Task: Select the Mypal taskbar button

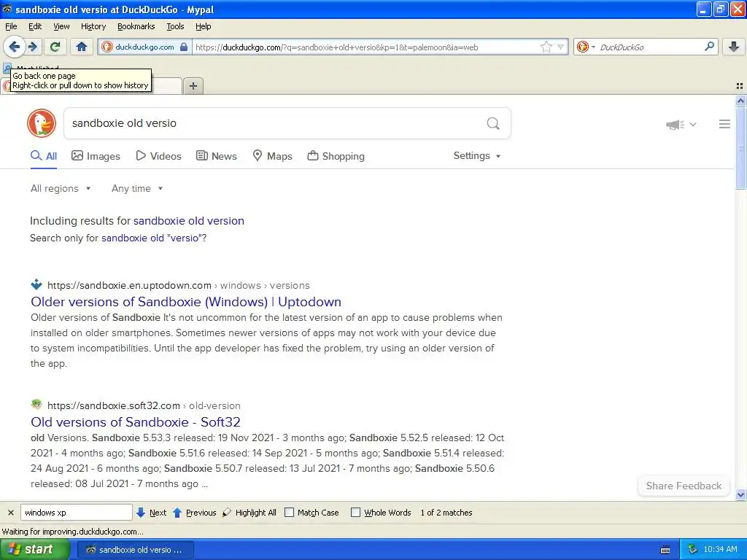Action: pos(135,550)
